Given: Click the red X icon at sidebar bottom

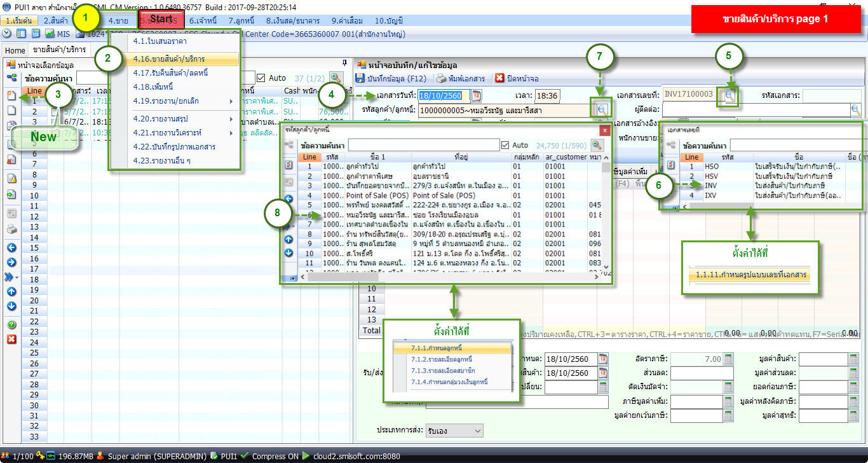Looking at the screenshot, I should pyautogui.click(x=11, y=340).
